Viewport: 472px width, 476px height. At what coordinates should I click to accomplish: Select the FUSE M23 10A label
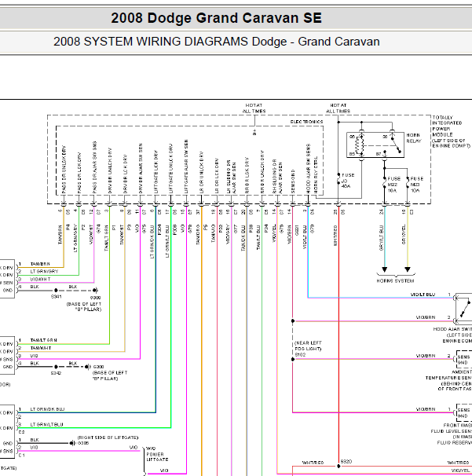416,185
